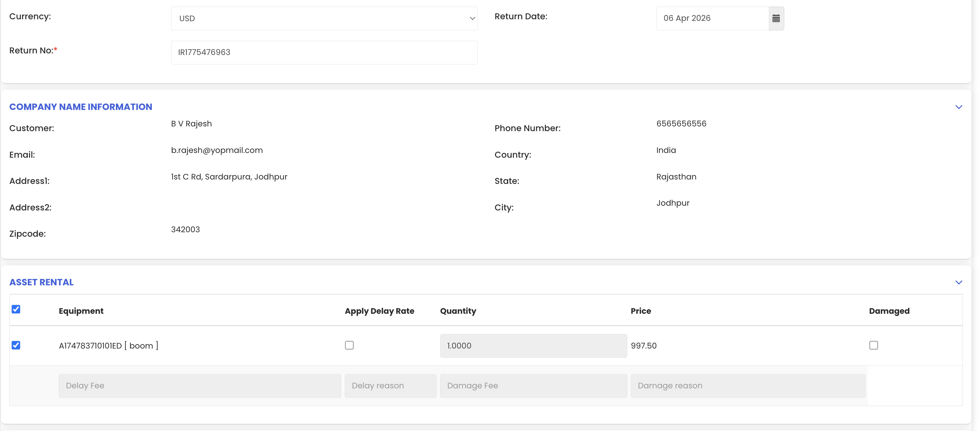
Task: Uncheck the boom equipment row checkbox
Action: (x=16, y=345)
